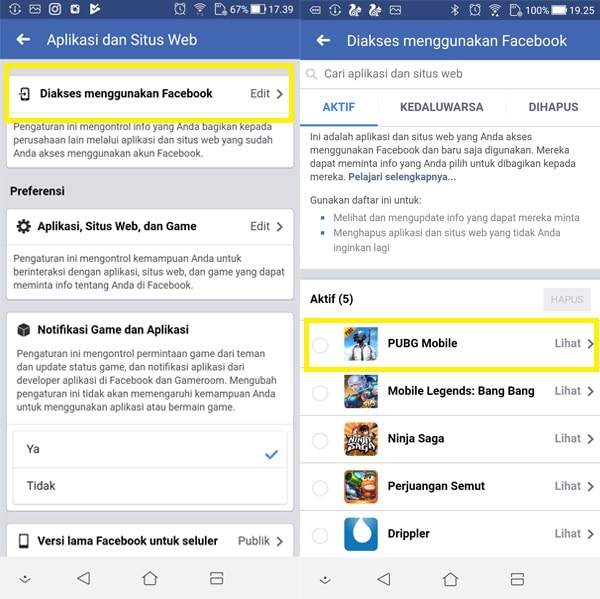
Task: Tap recent apps button on left phone
Action: (217, 578)
